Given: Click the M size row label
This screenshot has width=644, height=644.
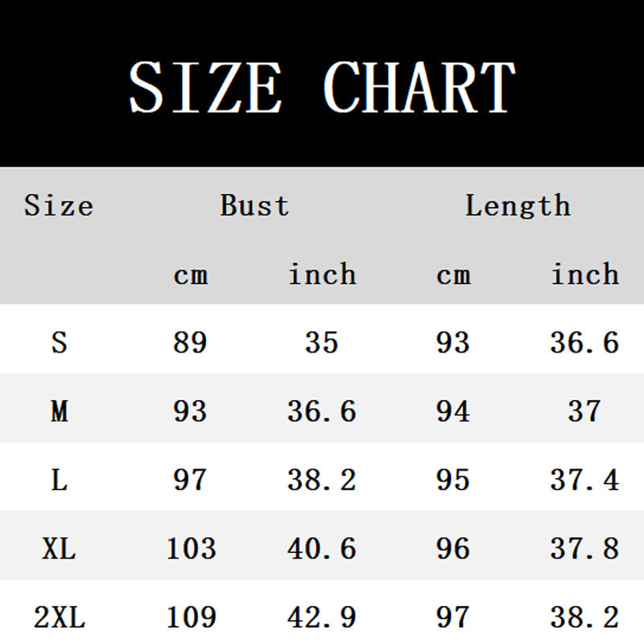Looking at the screenshot, I should click(59, 411).
